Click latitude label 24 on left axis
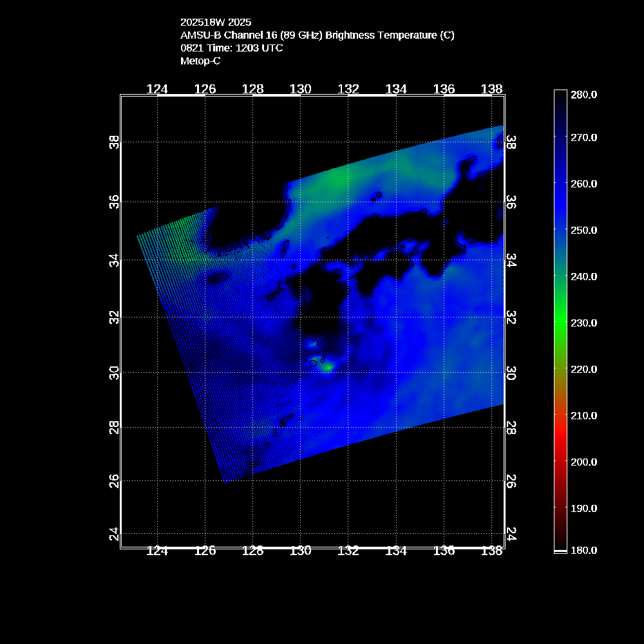The image size is (644, 644). click(115, 534)
